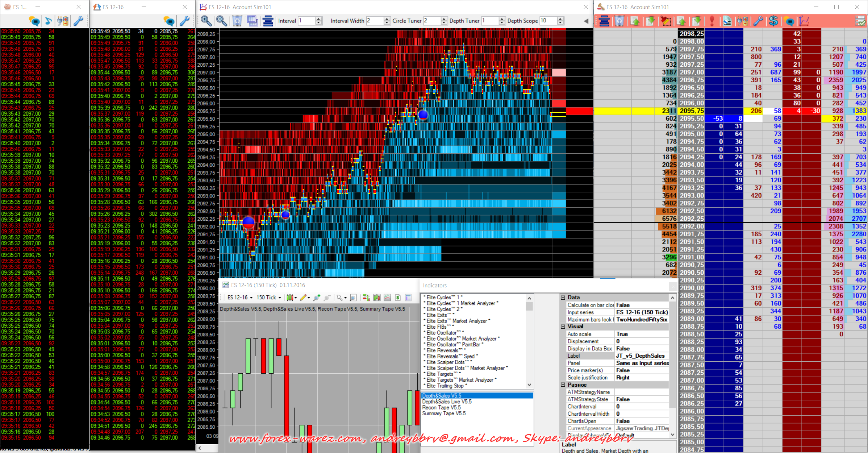
Task: Click the zoom in magnifier icon
Action: tap(206, 21)
